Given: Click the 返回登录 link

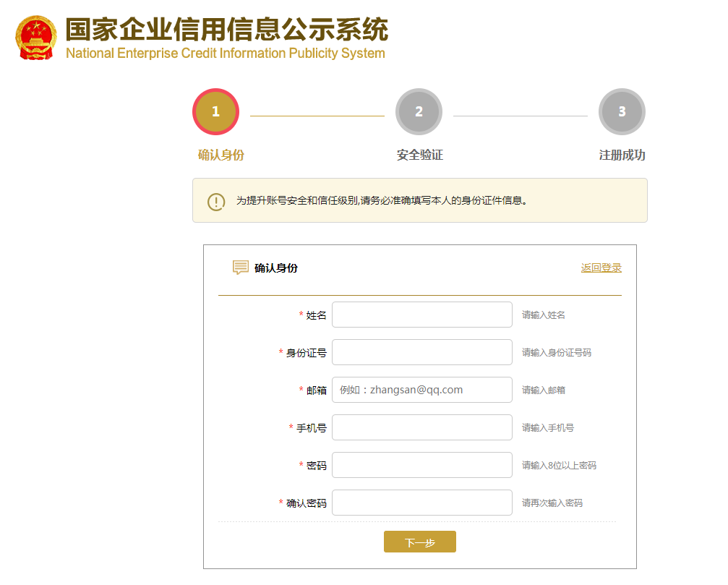Looking at the screenshot, I should 601,268.
